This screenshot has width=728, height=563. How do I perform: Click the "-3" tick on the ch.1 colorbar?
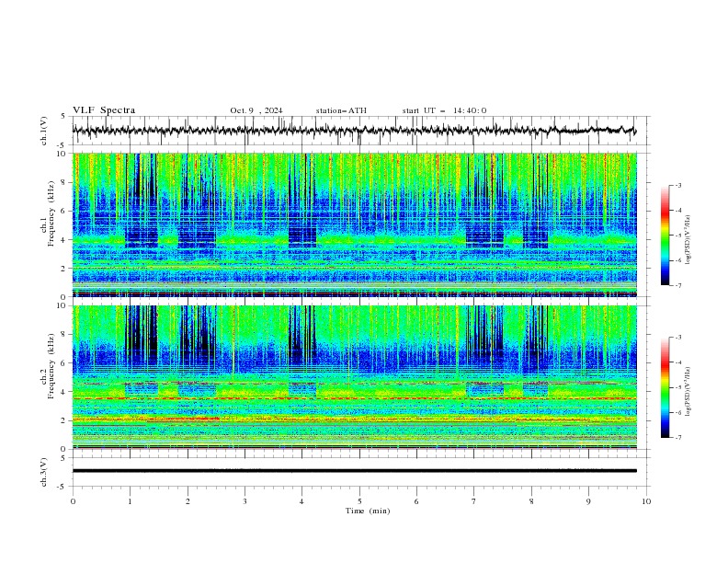[x=677, y=186]
